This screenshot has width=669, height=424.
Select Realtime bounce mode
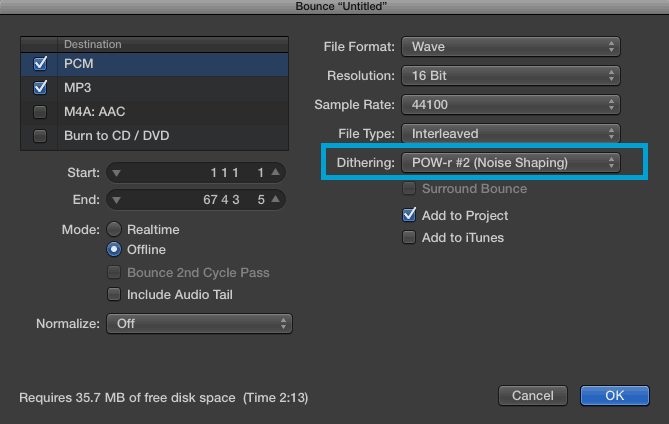tap(114, 229)
